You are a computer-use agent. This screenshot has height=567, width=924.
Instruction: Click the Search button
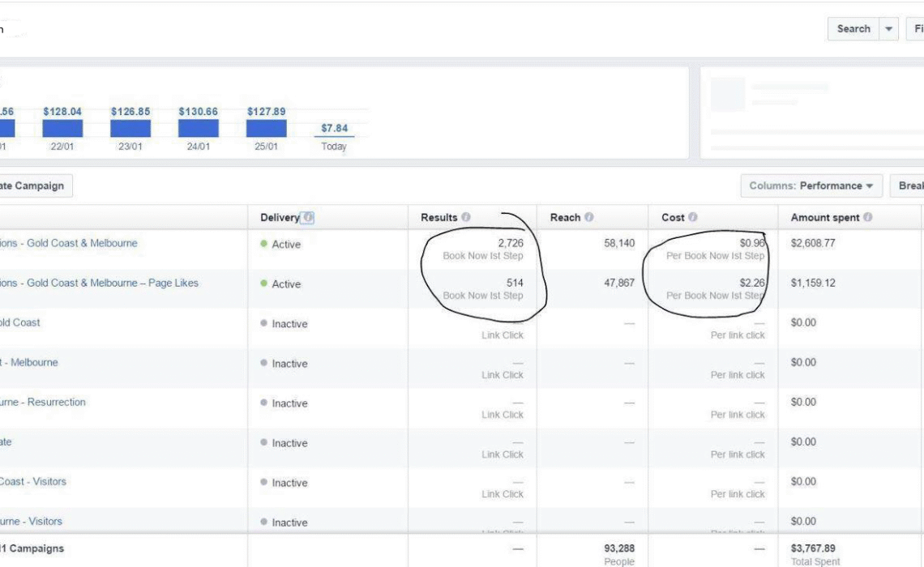[853, 29]
